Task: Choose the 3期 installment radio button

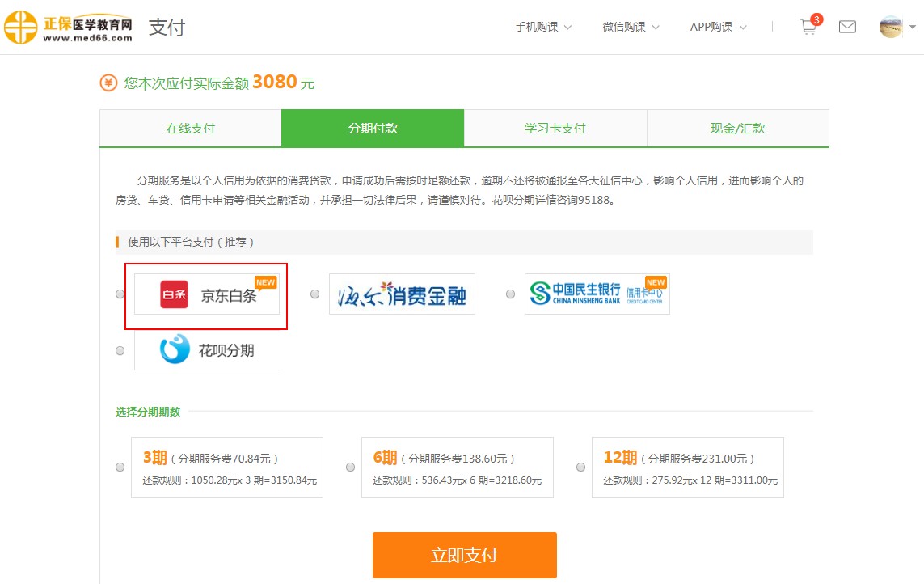Action: [x=120, y=468]
